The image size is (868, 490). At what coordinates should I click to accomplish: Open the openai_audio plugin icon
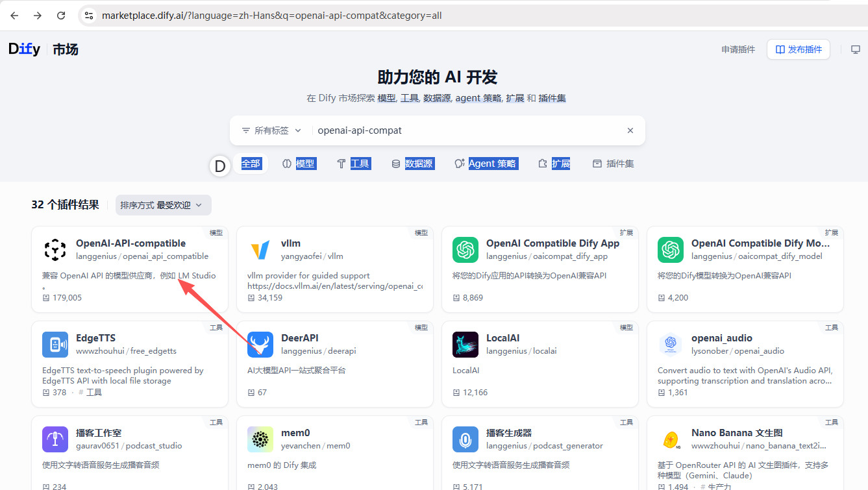[x=671, y=345]
